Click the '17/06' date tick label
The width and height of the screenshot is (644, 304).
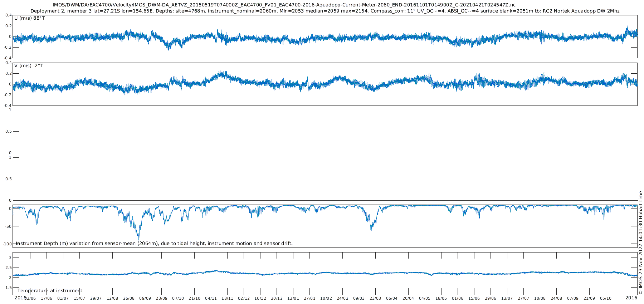coord(47,298)
